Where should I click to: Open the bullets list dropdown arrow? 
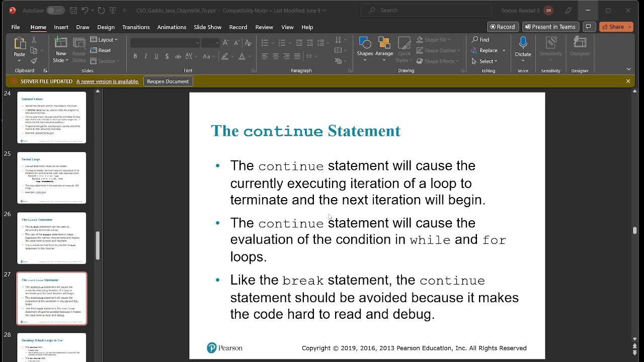pos(273,43)
